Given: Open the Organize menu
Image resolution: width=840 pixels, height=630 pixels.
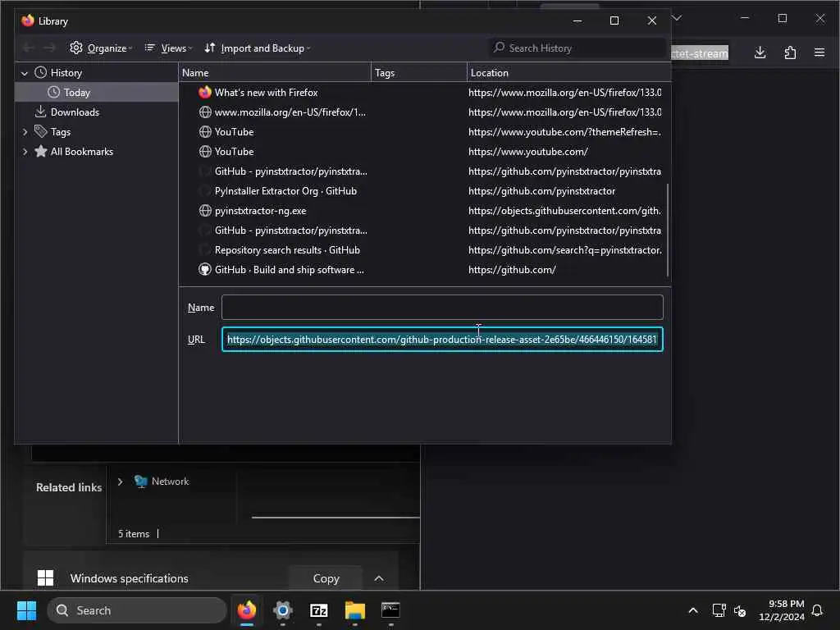Looking at the screenshot, I should click(101, 48).
